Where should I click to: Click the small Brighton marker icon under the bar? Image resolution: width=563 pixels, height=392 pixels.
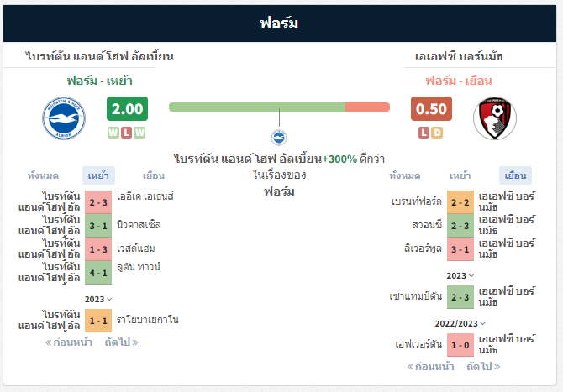(279, 138)
